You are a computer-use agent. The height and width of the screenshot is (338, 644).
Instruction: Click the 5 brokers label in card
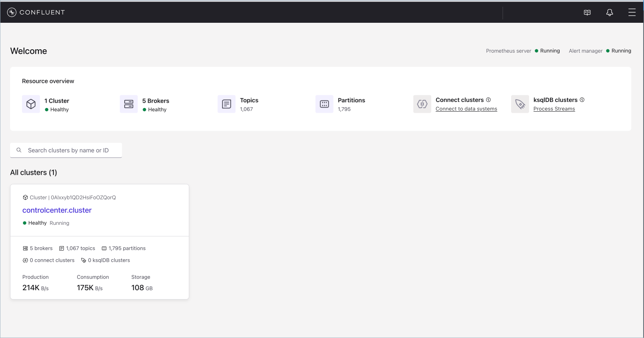point(41,248)
